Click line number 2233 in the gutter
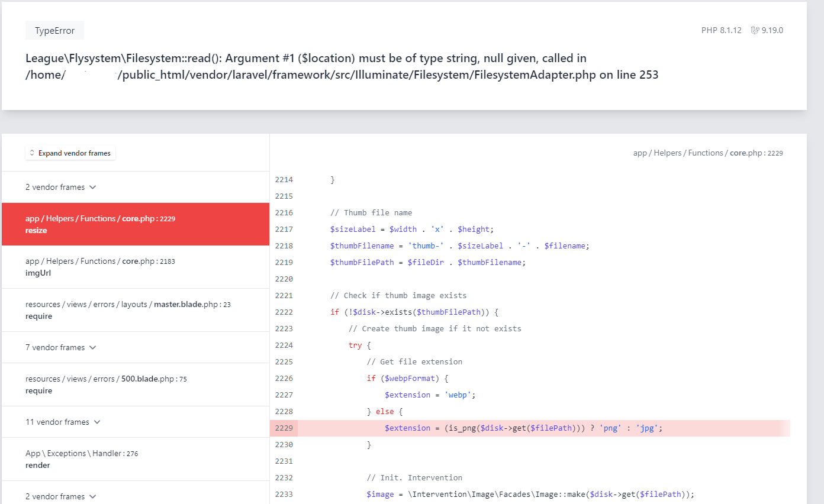 284,494
